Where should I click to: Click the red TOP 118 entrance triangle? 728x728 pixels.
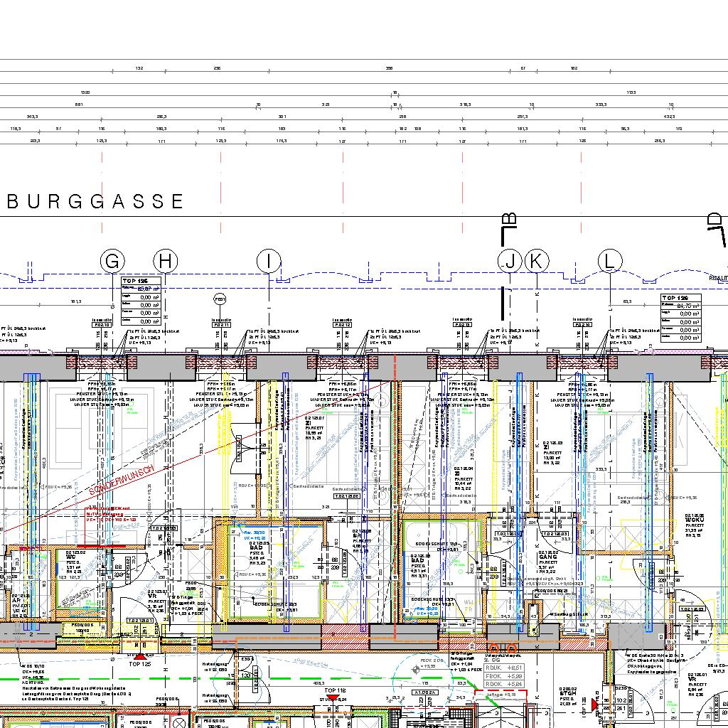pos(328,698)
